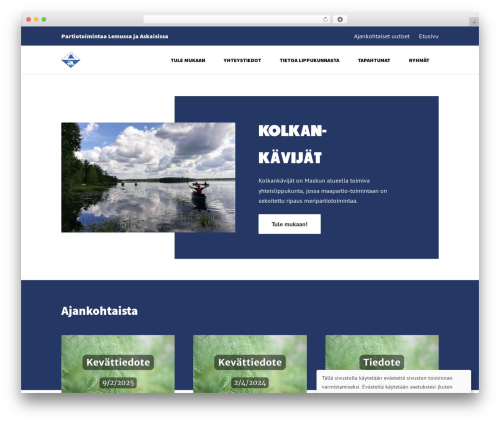
Task: Open the Tule mukaan menu item
Action: (x=188, y=60)
